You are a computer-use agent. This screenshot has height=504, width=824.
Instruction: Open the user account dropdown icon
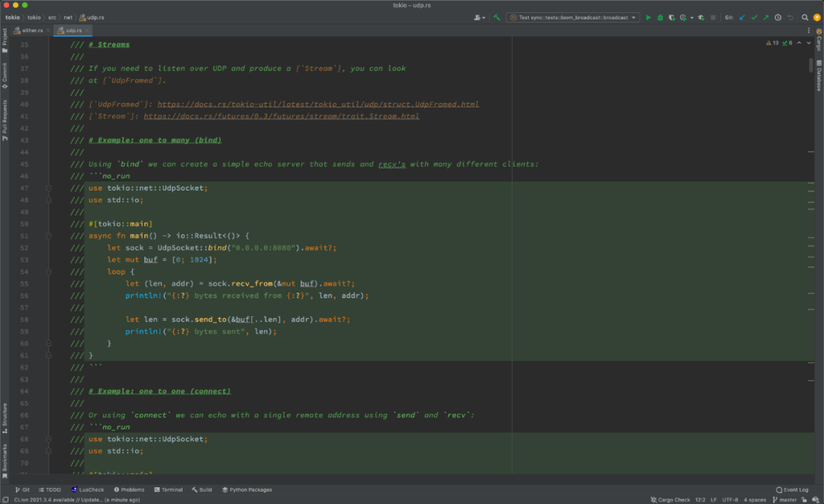[x=479, y=18]
